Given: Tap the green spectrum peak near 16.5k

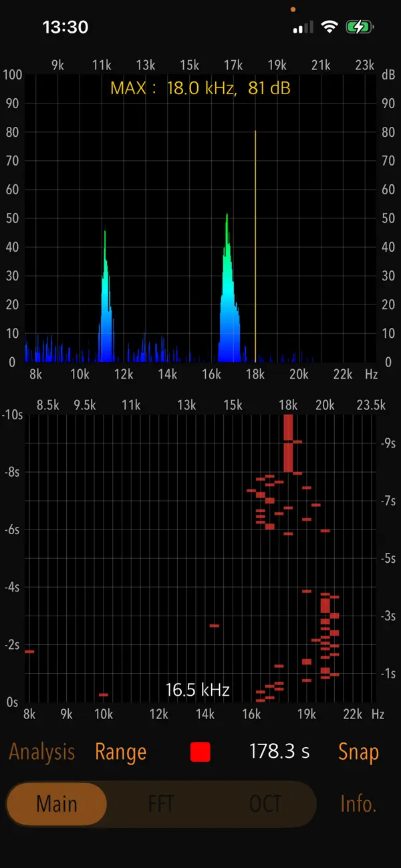Looking at the screenshot, I should click(229, 288).
